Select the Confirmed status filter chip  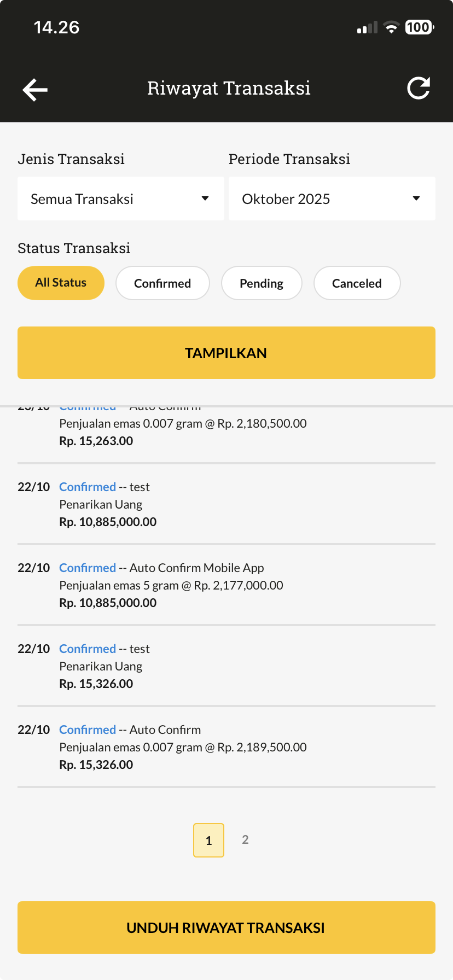[162, 283]
